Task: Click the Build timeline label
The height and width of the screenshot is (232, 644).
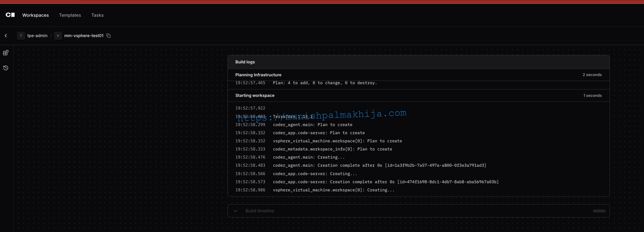Action: (x=260, y=211)
